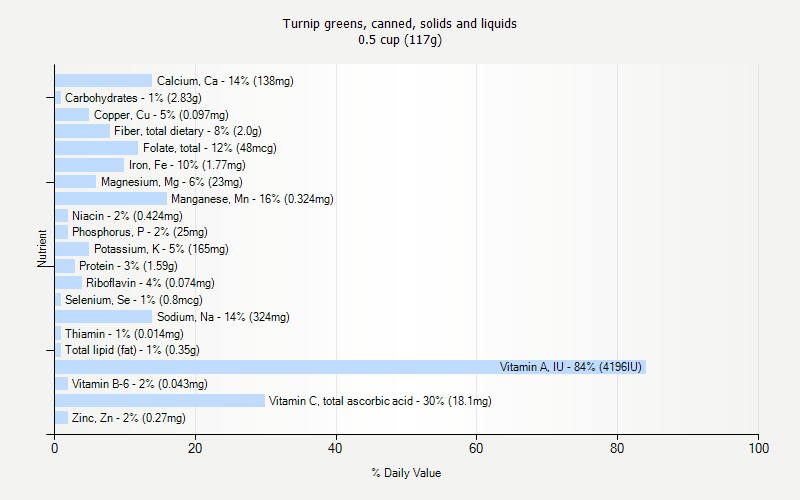This screenshot has height=500, width=800.
Task: Click the Folate bar in the chart
Action: [96, 148]
